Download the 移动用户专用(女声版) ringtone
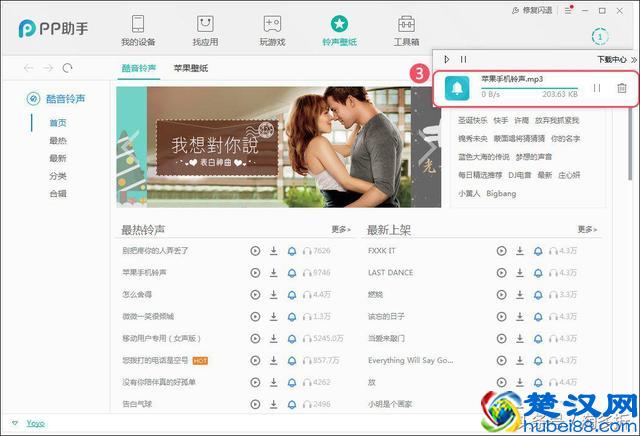 coord(273,338)
